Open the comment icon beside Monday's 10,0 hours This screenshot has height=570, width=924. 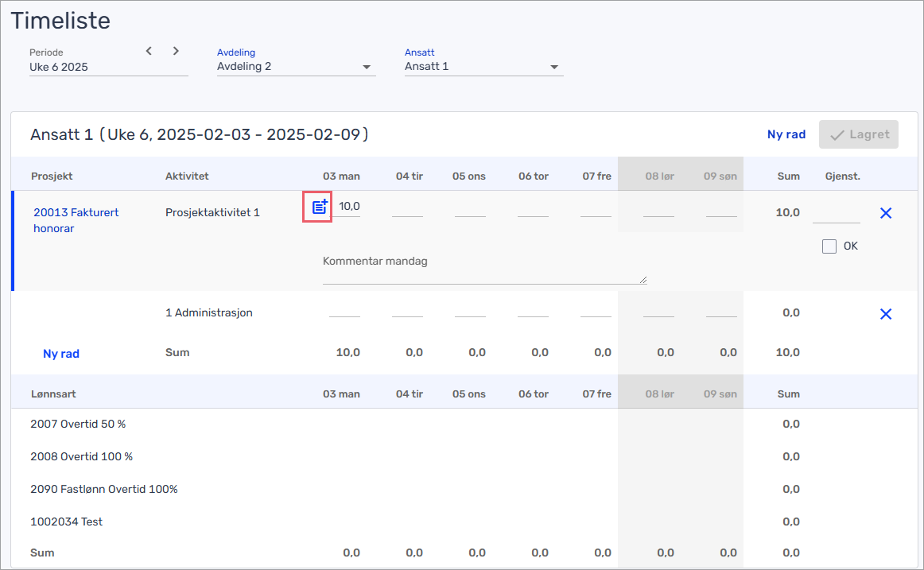point(319,207)
